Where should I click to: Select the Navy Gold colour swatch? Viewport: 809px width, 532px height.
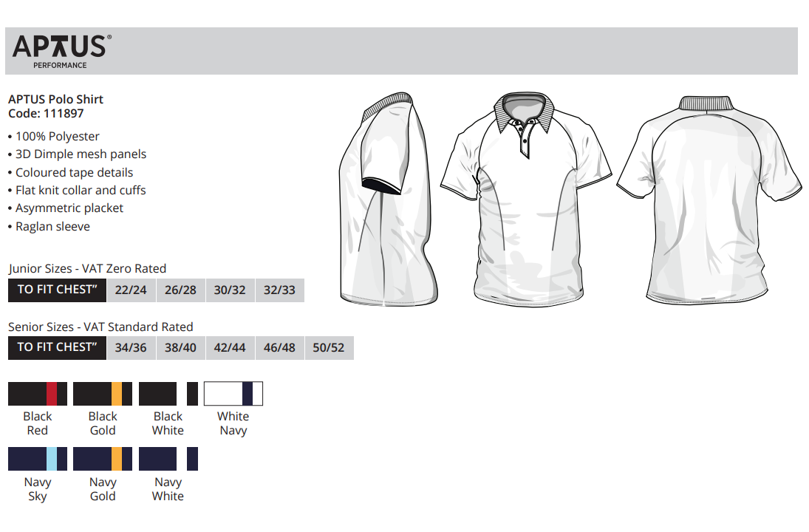click(x=103, y=460)
